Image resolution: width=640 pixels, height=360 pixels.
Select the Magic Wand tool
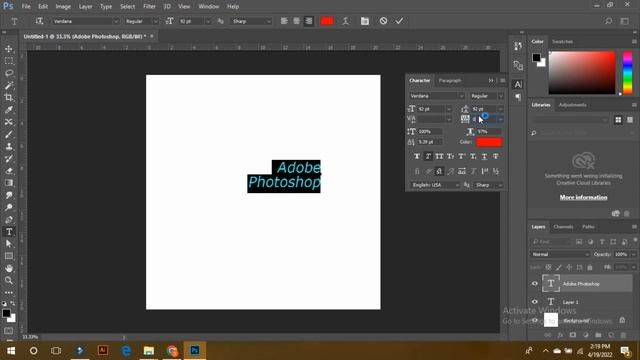9,85
